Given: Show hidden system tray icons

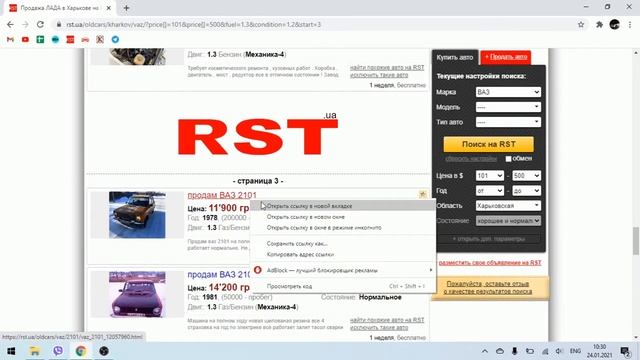Looking at the screenshot, I should click(484, 351).
